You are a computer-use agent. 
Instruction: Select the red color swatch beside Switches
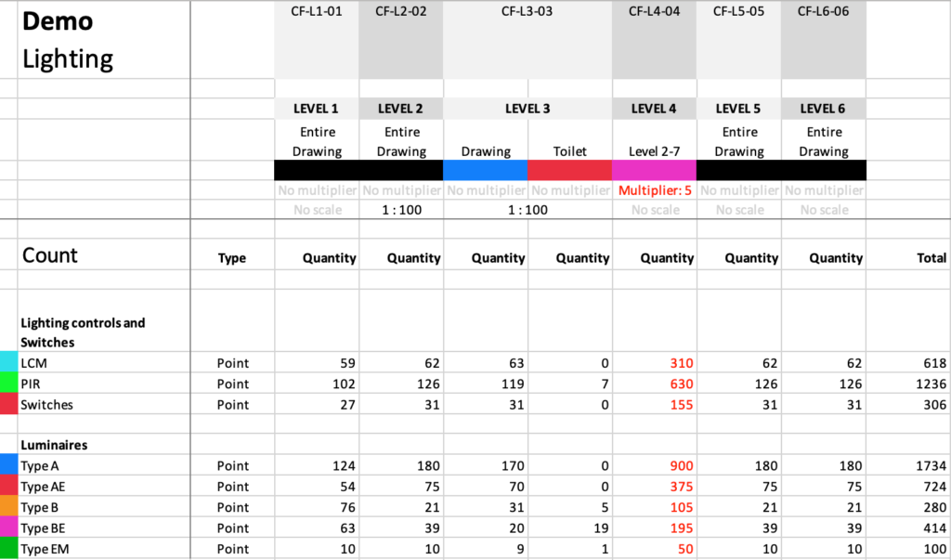pyautogui.click(x=7, y=404)
